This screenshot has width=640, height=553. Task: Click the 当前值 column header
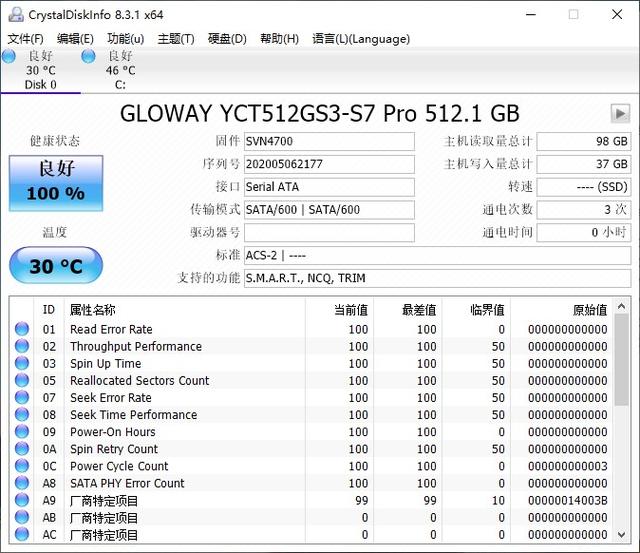pyautogui.click(x=340, y=310)
